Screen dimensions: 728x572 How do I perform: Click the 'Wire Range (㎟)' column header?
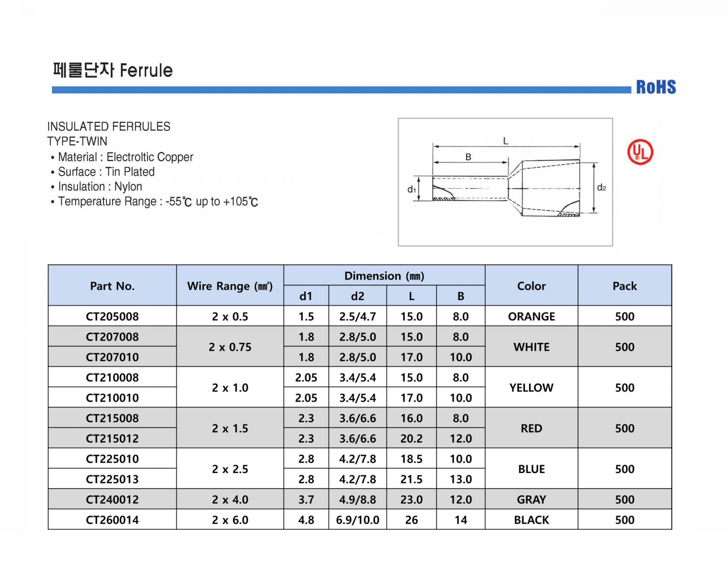pyautogui.click(x=230, y=285)
